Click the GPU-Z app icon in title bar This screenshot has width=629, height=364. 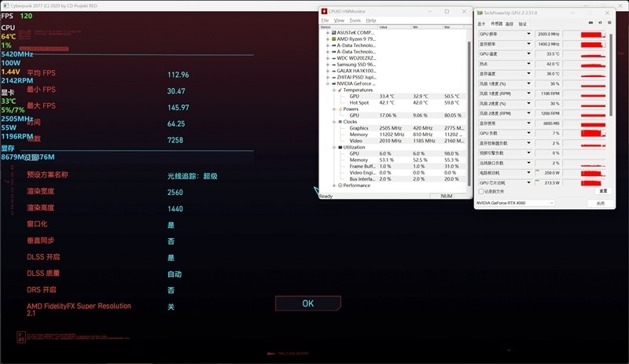[480, 13]
